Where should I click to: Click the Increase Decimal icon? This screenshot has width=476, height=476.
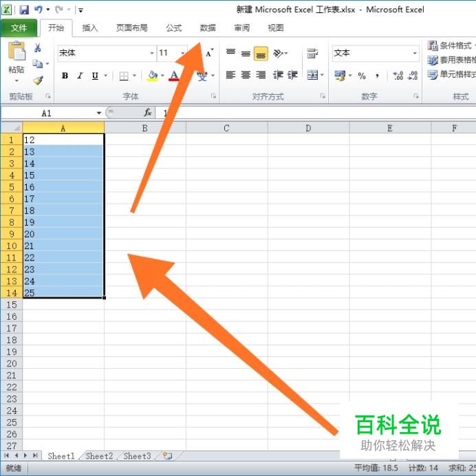click(x=398, y=75)
